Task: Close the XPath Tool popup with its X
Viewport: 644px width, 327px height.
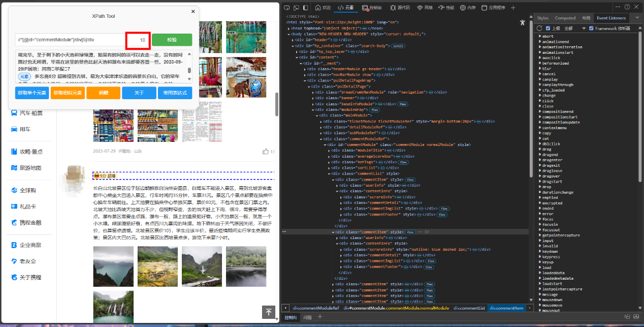Action: pyautogui.click(x=193, y=11)
